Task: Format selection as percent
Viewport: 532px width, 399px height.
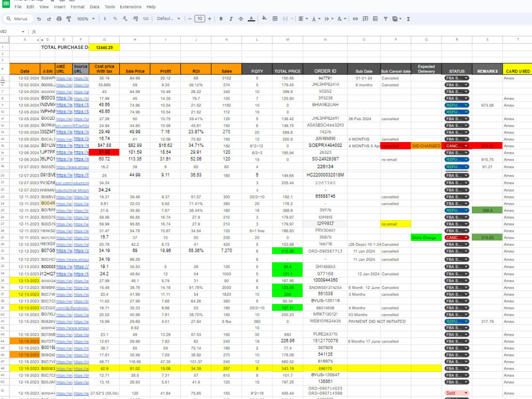Action: click(x=115, y=19)
